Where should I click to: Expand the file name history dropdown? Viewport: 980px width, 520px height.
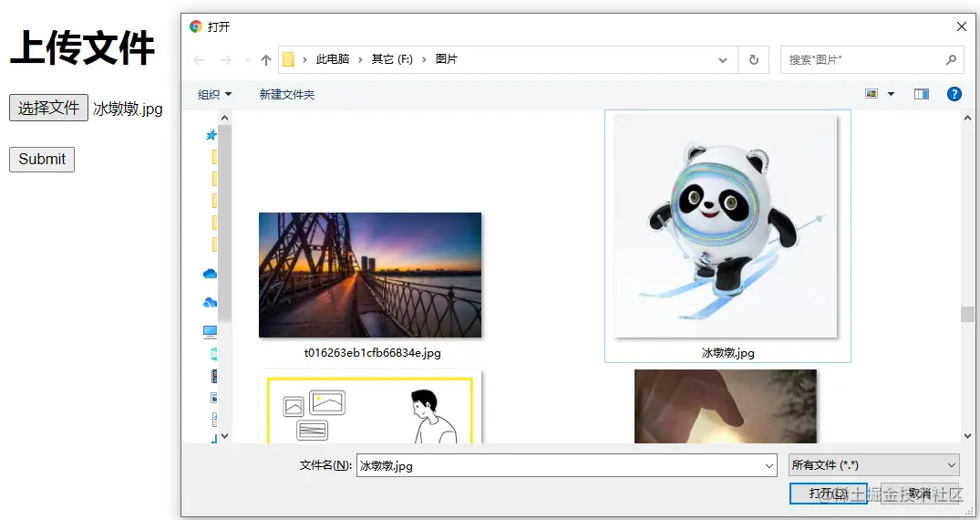769,465
